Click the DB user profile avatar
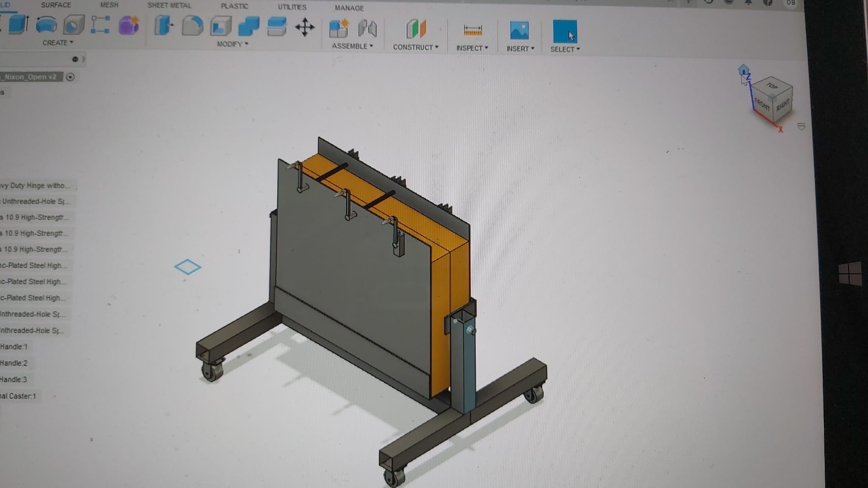 pos(791,3)
